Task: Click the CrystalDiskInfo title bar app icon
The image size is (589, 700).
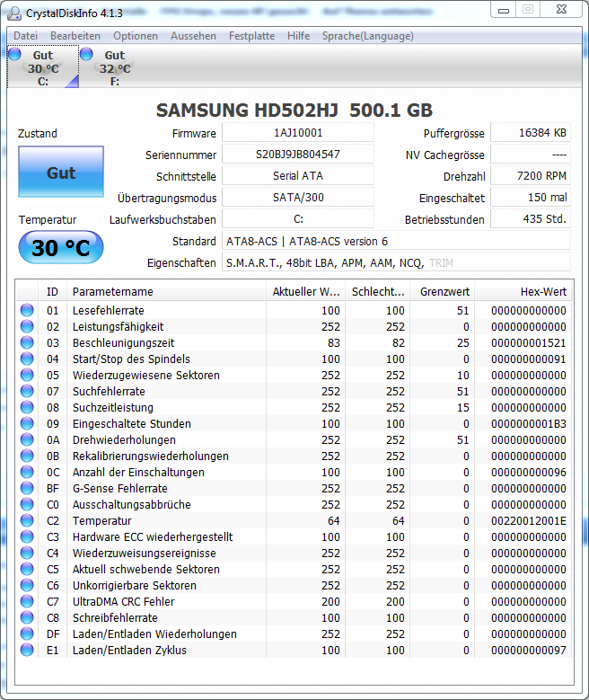Action: (14, 13)
